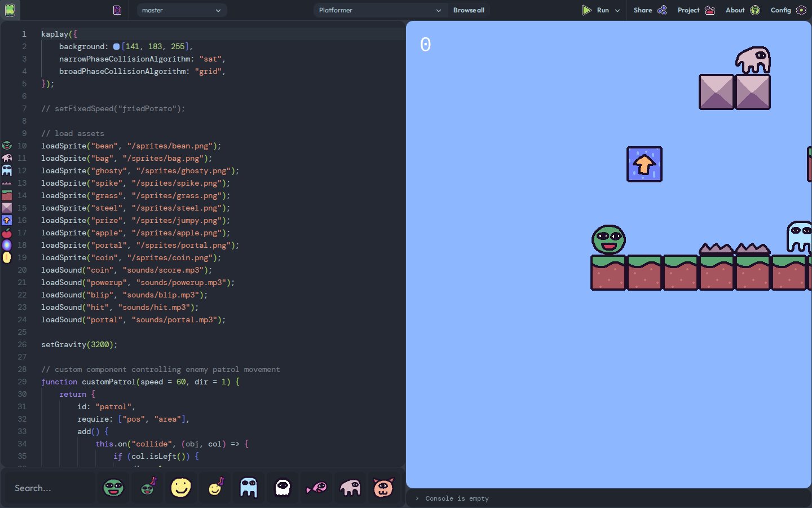The image size is (812, 508).
Task: Click the background color swatch in code
Action: pyautogui.click(x=116, y=46)
